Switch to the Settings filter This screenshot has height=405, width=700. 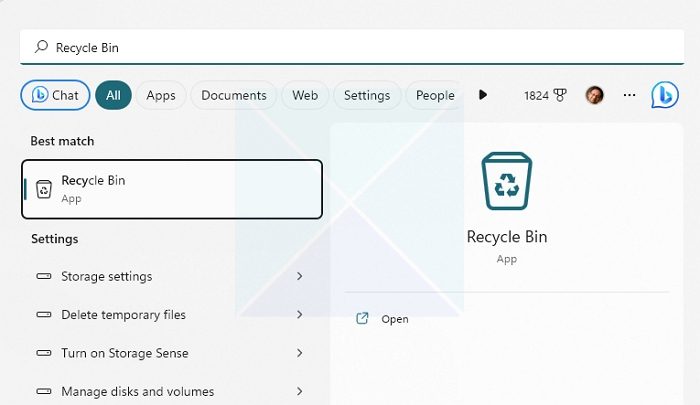coord(367,95)
